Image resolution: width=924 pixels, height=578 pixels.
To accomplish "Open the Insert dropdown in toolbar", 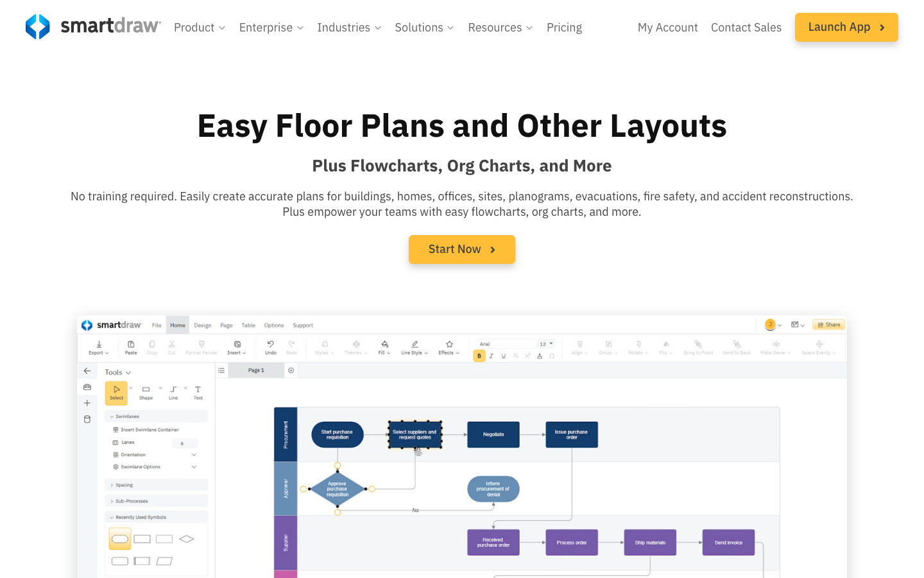I will 237,347.
